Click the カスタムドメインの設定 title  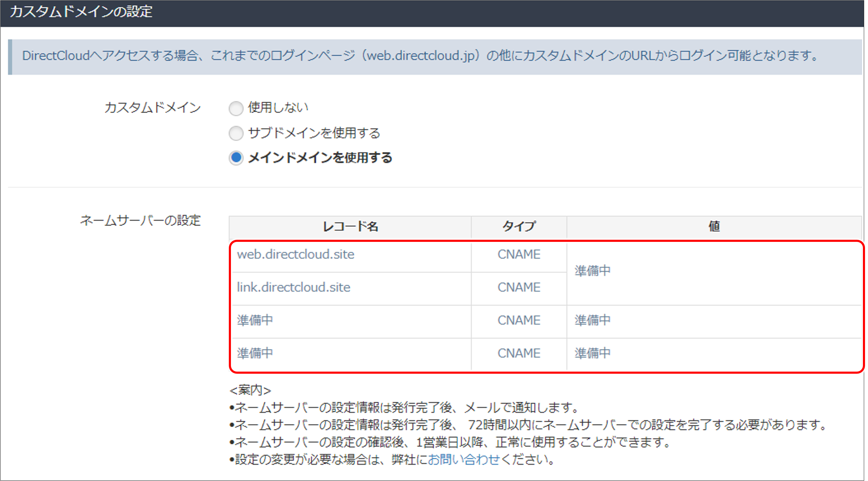81,12
